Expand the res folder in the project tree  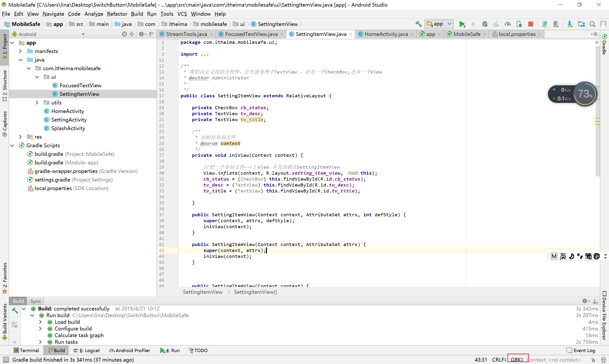click(x=20, y=137)
